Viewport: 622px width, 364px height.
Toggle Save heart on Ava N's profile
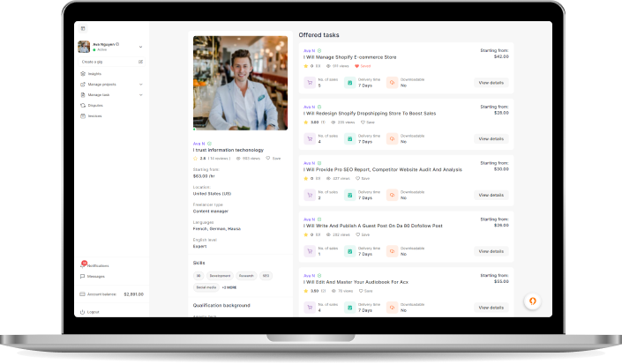[272, 159]
